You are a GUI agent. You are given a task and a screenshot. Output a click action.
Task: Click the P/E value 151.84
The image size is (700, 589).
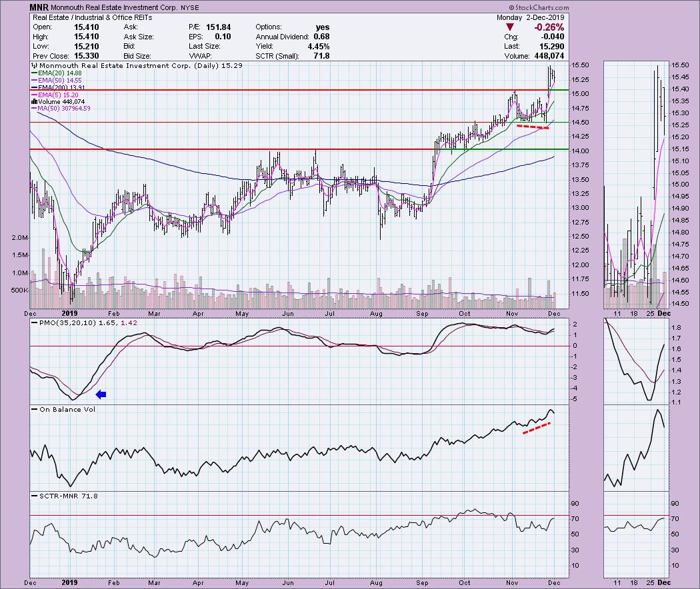tap(218, 27)
